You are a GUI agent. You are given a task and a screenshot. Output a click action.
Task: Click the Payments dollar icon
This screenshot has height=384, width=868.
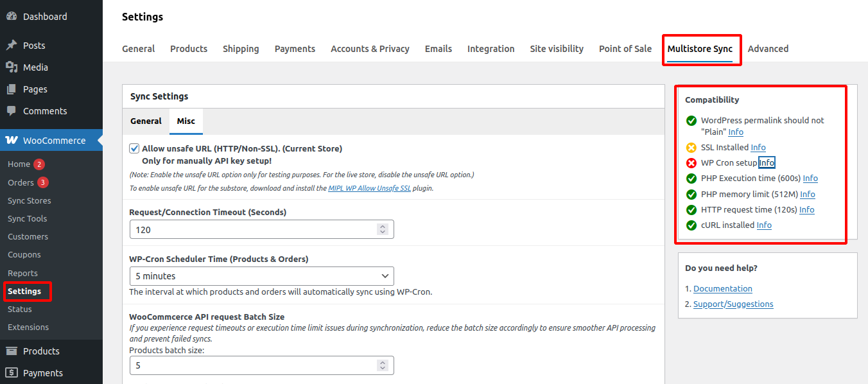12,373
